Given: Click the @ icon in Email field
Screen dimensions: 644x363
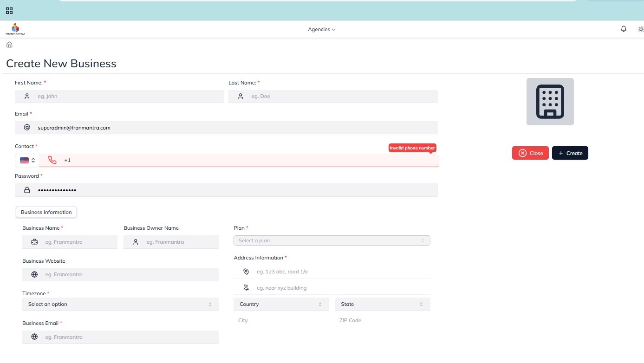Looking at the screenshot, I should coord(27,127).
